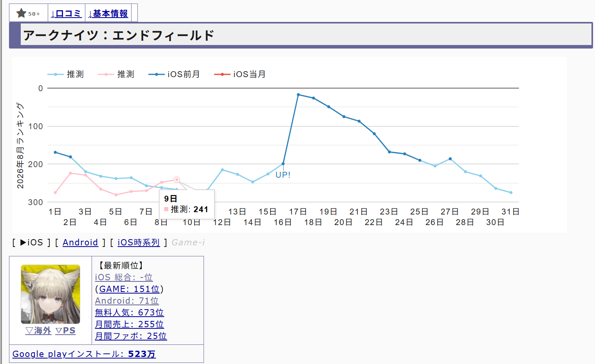The height and width of the screenshot is (364, 595).
Task: Open the game's character icon thumbnail
Action: point(50,294)
